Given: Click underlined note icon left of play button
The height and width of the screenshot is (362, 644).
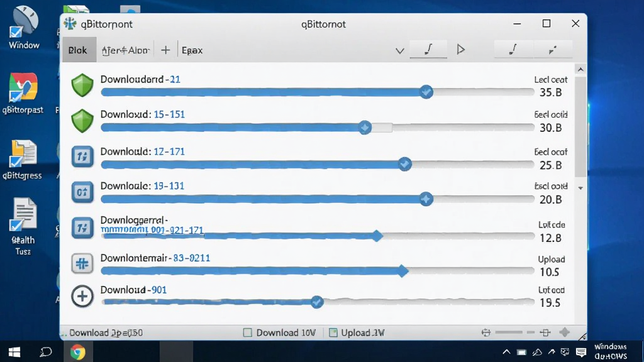Looking at the screenshot, I should (x=428, y=50).
